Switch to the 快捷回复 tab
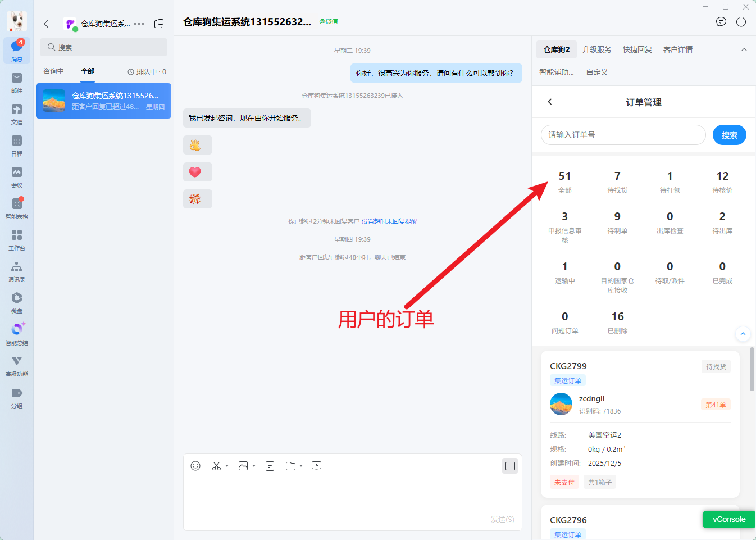This screenshot has width=756, height=540. (637, 49)
